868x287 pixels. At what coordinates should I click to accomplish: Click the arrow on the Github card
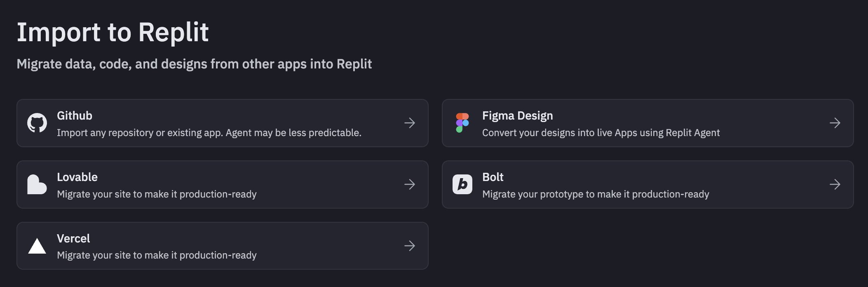[410, 123]
